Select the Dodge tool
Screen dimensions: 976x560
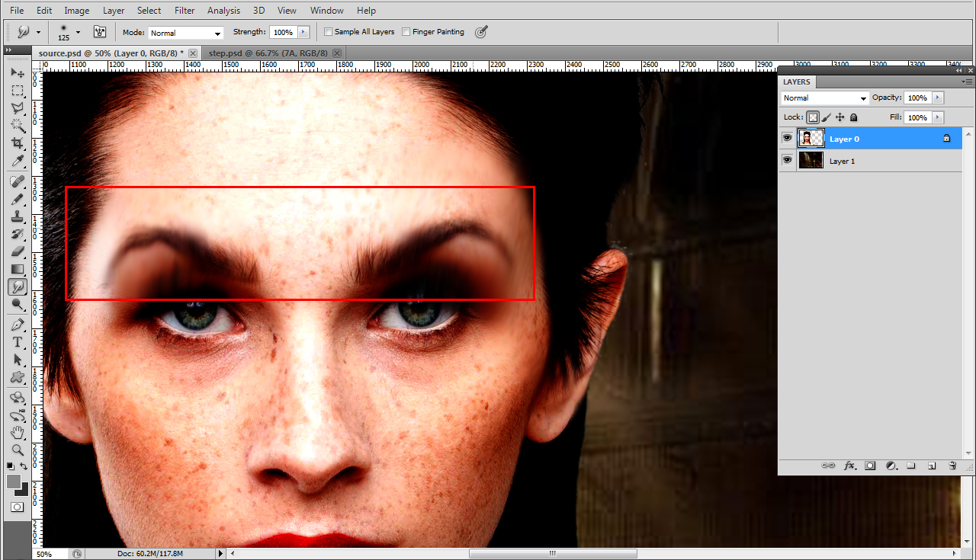point(17,304)
